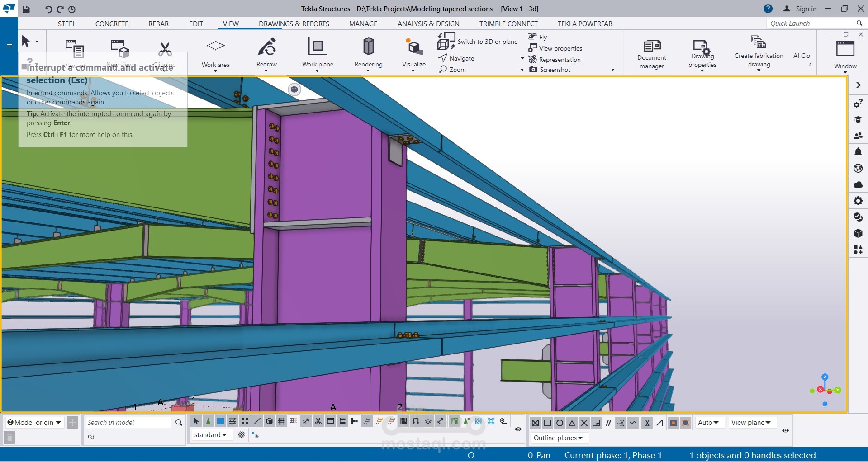Image resolution: width=868 pixels, height=462 pixels.
Task: Open the Clipping scissors tool
Action: [165, 53]
